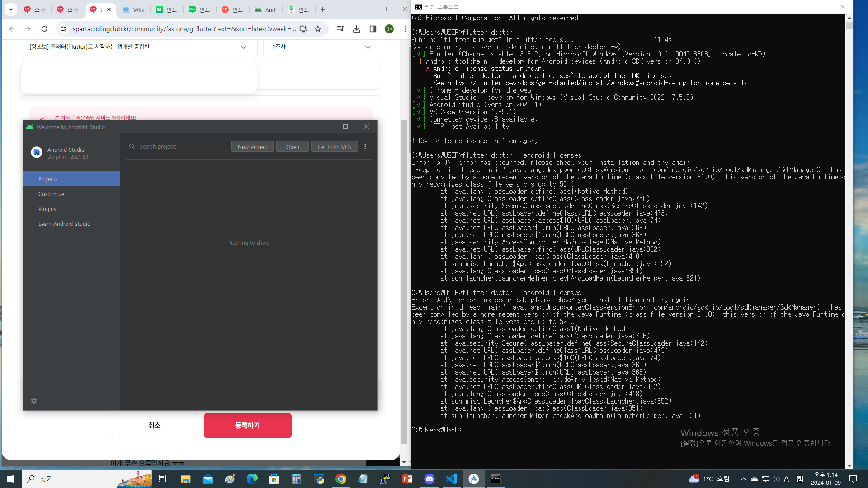
Task: Open the Windows Start menu
Action: point(11,479)
